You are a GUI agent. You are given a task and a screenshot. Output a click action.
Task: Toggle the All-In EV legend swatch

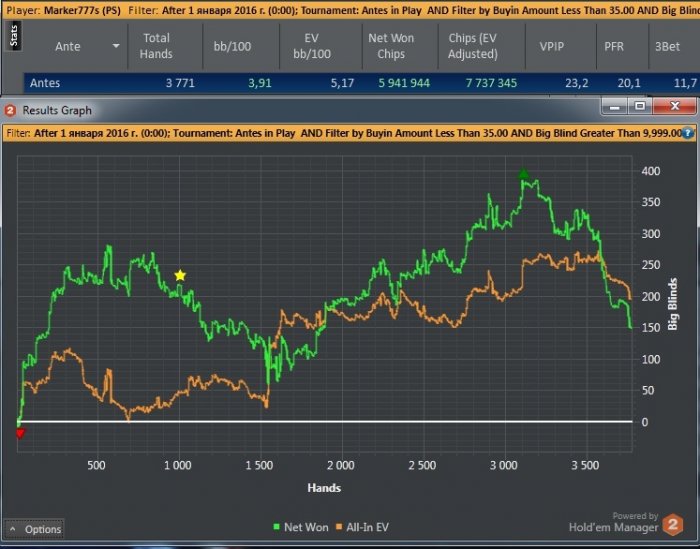[x=339, y=527]
